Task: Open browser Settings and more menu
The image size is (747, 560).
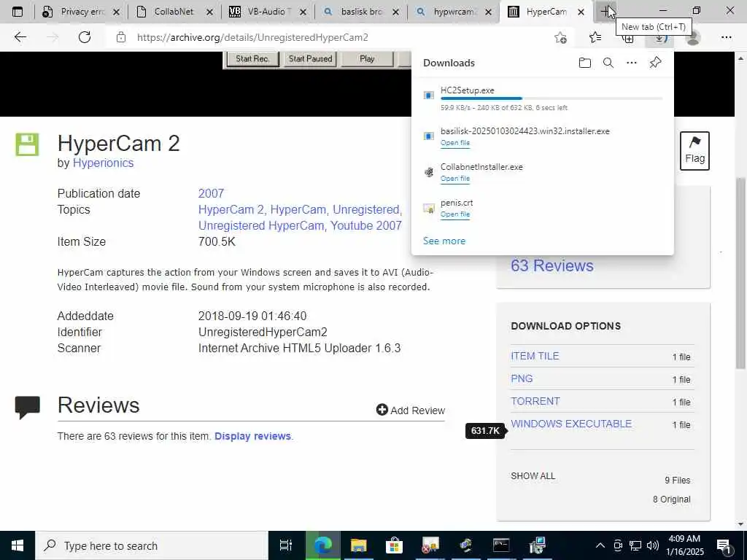Action: point(726,37)
